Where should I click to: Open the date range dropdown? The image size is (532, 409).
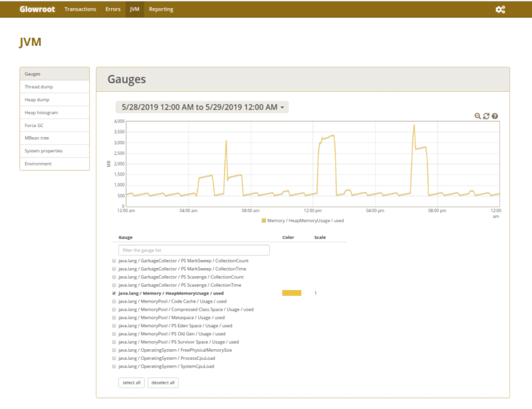pos(202,106)
